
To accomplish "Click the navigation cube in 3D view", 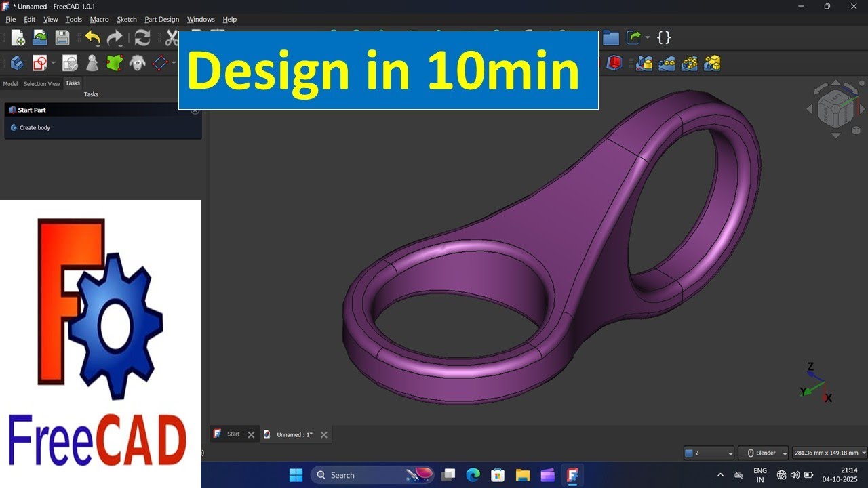I will point(835,108).
